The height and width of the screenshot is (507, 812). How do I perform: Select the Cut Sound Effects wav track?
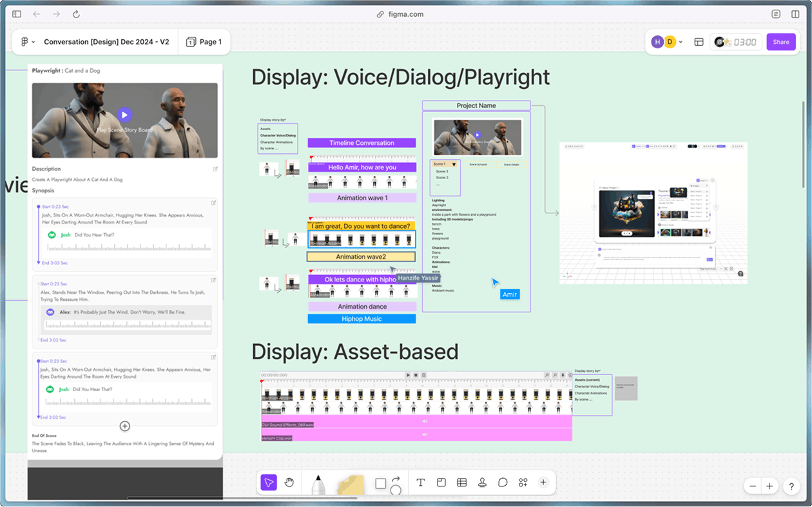coord(416,421)
